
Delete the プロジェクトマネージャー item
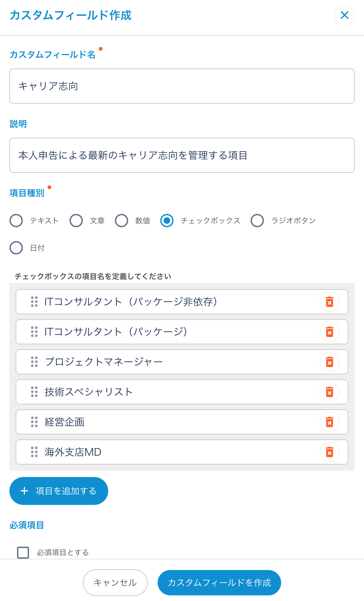click(329, 362)
